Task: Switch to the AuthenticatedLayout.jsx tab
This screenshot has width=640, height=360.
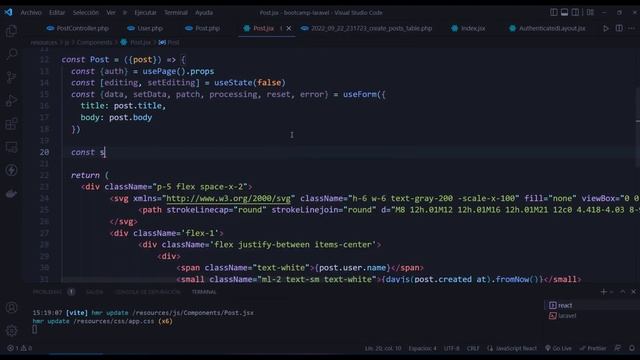Action: (547, 28)
